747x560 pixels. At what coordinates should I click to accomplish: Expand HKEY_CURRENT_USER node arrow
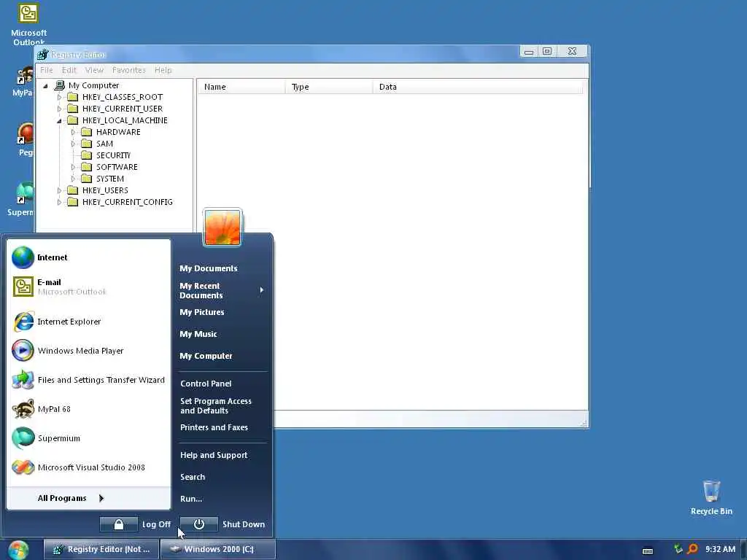tap(59, 109)
